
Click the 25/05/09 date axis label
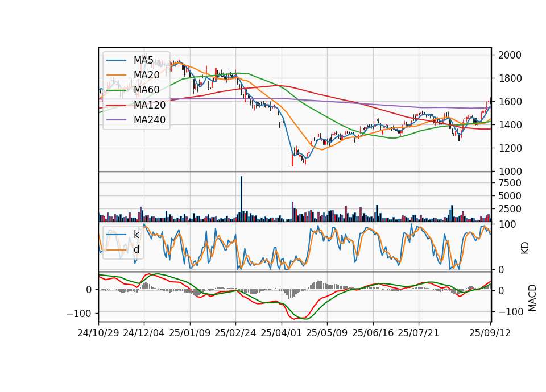[327, 333]
